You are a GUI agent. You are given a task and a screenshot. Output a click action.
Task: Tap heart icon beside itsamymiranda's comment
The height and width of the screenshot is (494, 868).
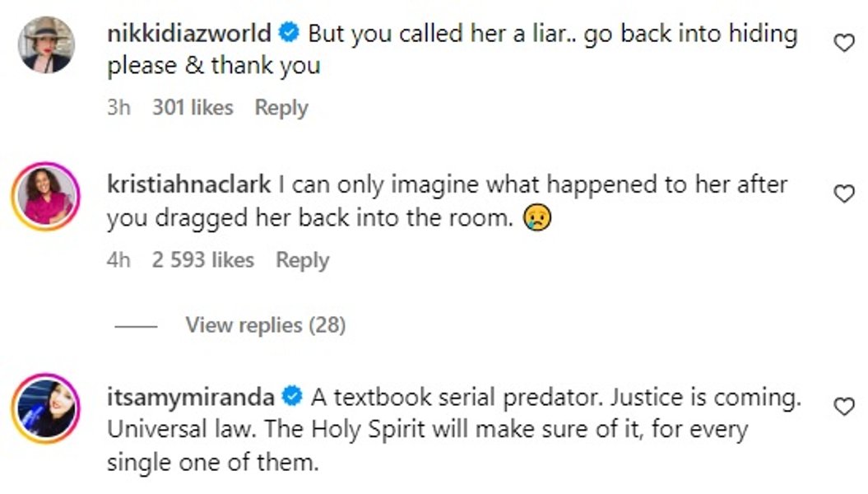(843, 407)
